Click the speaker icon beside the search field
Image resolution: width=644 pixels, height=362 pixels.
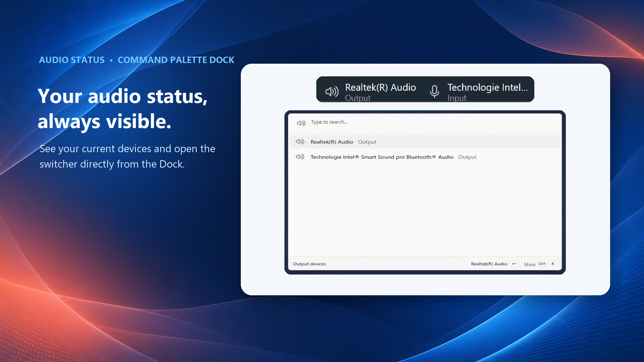point(301,123)
